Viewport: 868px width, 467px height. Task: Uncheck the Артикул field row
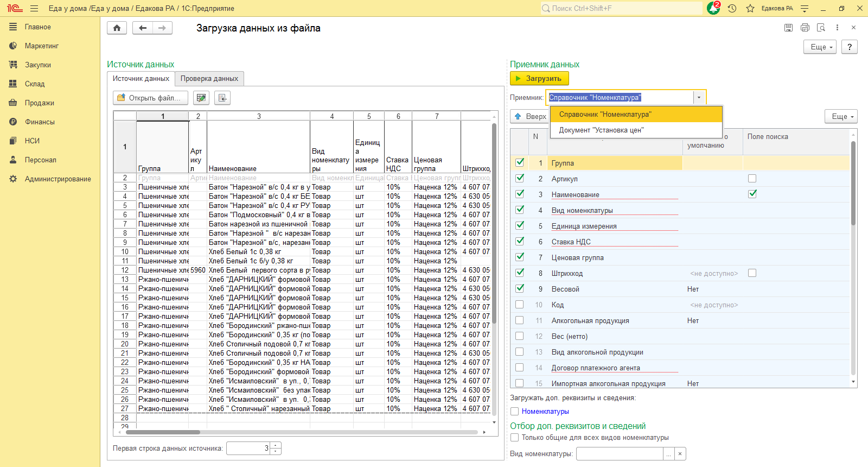coord(520,178)
